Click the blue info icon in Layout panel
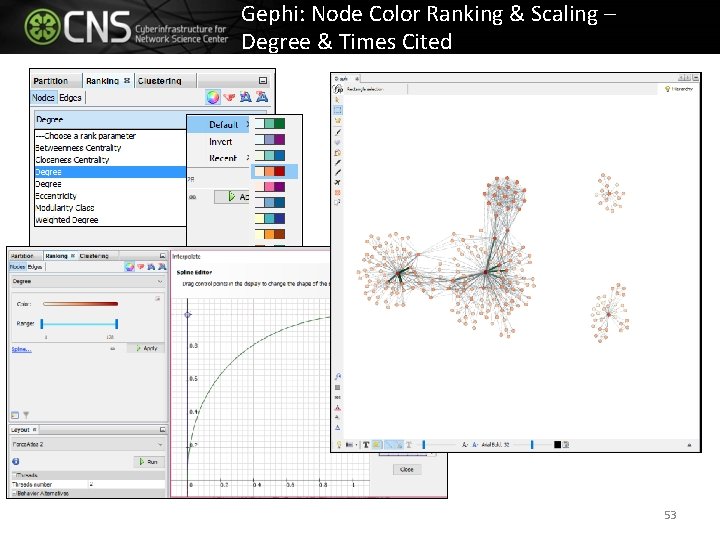 point(15,461)
